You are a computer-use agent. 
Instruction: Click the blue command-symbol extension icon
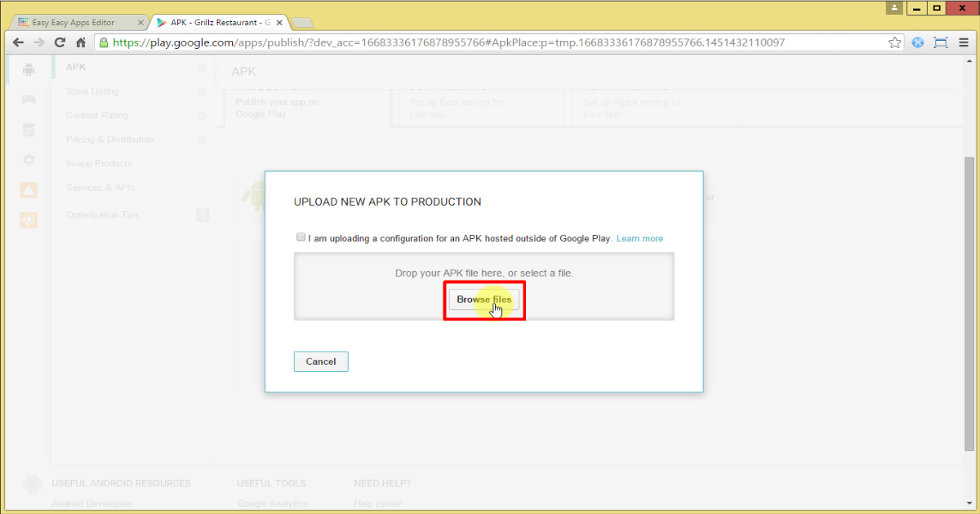(918, 42)
